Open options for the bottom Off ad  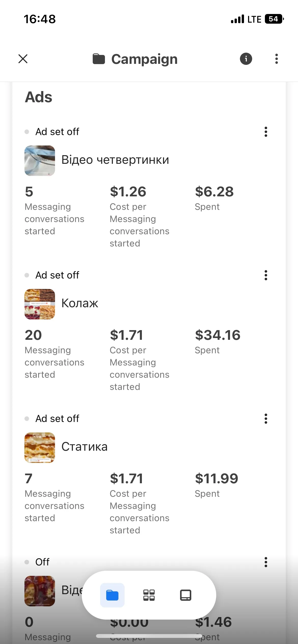(266, 562)
